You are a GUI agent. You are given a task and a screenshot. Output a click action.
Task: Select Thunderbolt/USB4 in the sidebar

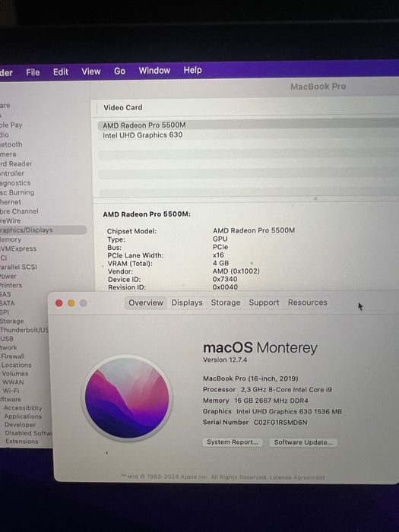(x=24, y=330)
